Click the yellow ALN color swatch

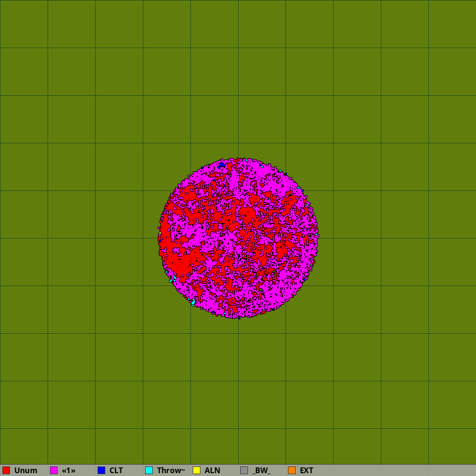(x=197, y=470)
